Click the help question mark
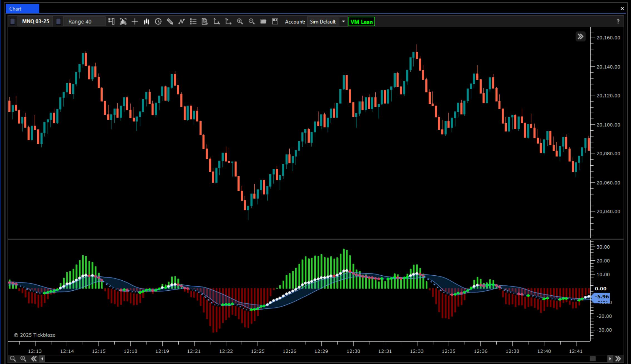 pos(618,22)
